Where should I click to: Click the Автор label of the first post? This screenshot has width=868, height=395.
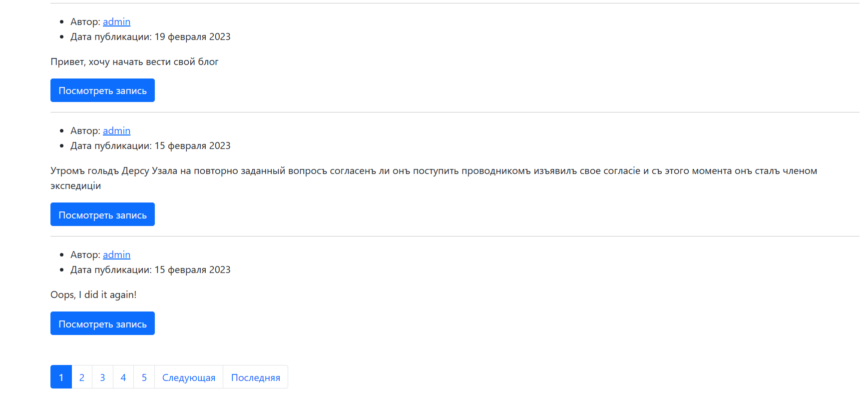[x=85, y=21]
